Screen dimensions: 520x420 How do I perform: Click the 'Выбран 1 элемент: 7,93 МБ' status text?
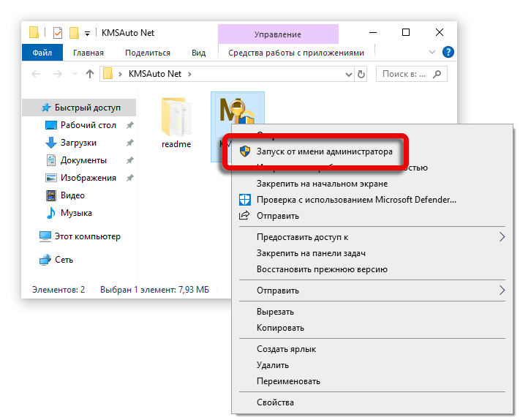tap(154, 290)
